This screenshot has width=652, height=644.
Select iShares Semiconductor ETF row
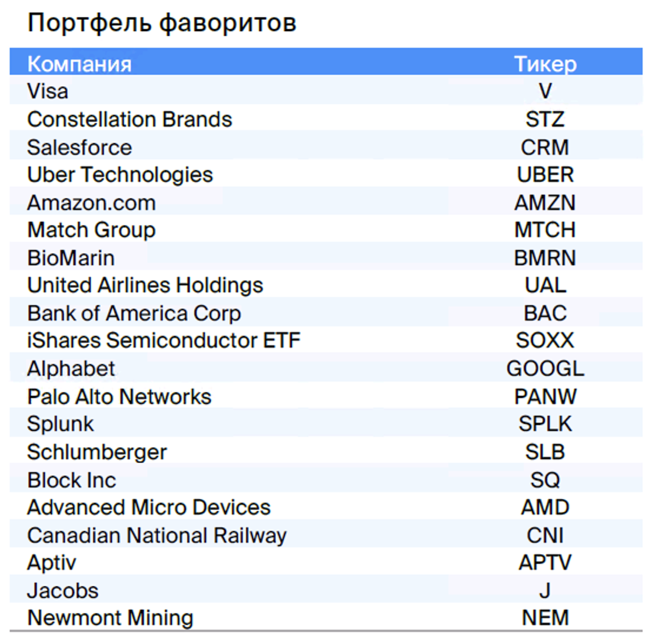coord(326,341)
